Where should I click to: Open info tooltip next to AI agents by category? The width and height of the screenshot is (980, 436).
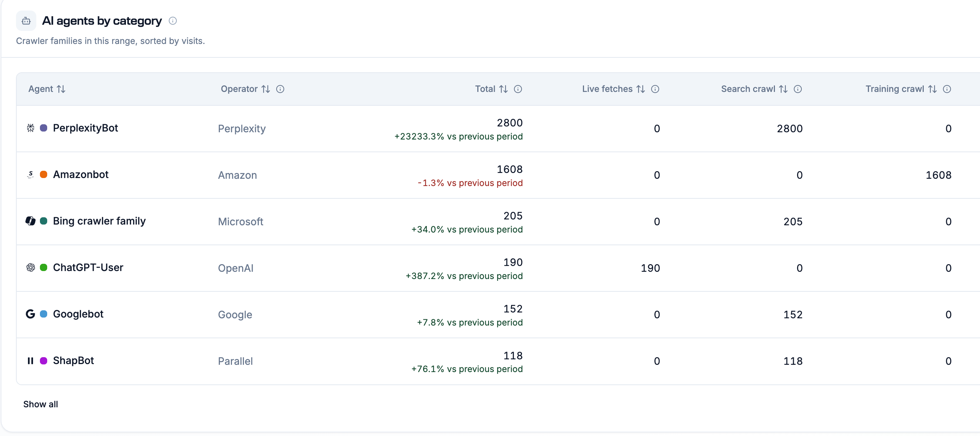pos(173,21)
